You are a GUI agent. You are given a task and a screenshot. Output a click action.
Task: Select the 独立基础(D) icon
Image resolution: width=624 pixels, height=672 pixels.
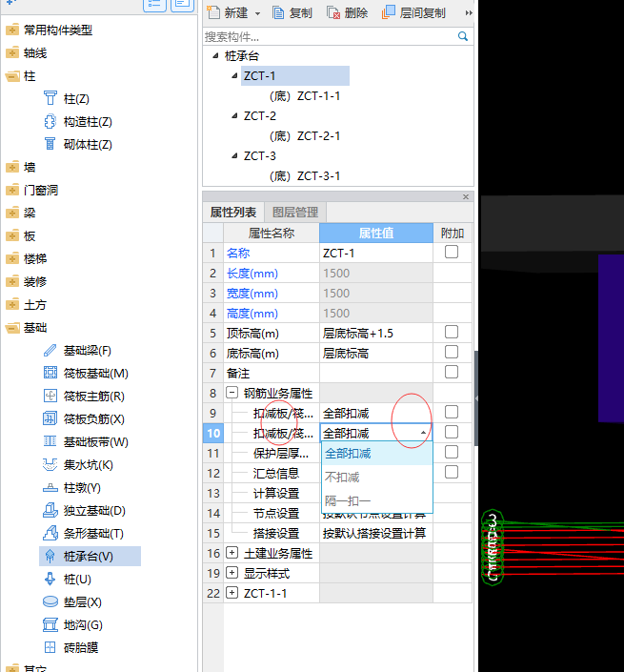click(50, 510)
